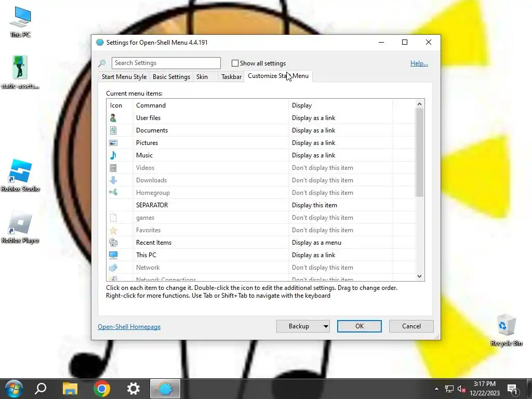This screenshot has height=399, width=532.
Task: Open File Explorer from taskbar
Action: coord(70,389)
